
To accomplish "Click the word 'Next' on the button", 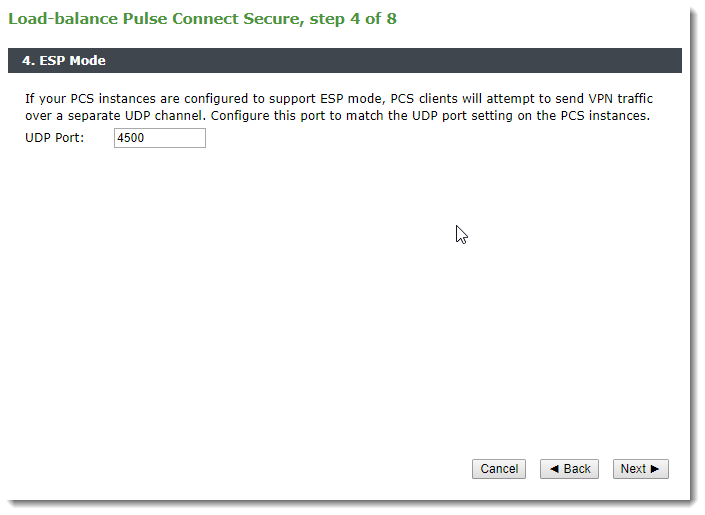I will pos(633,469).
